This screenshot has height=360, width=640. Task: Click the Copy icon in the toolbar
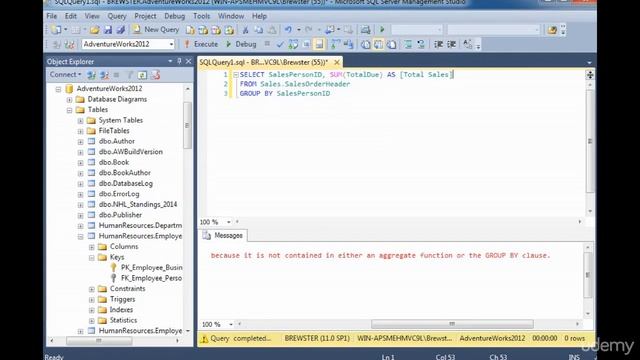pos(258,30)
